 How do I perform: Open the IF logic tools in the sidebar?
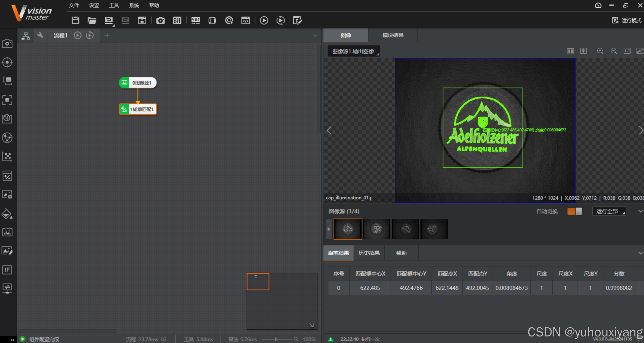pyautogui.click(x=7, y=270)
